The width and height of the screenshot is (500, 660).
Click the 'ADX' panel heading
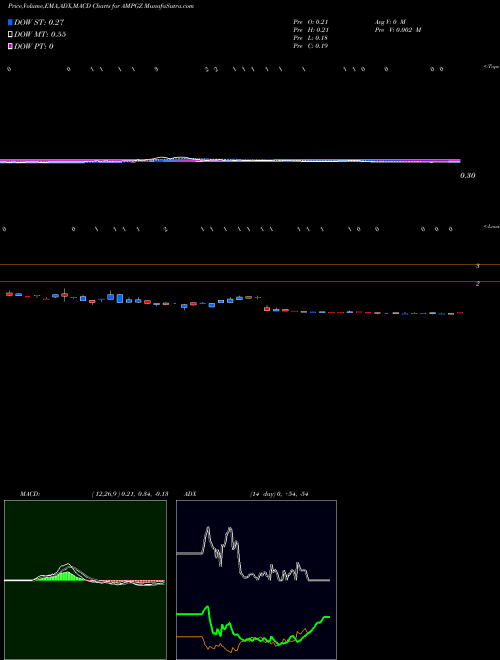click(x=191, y=494)
